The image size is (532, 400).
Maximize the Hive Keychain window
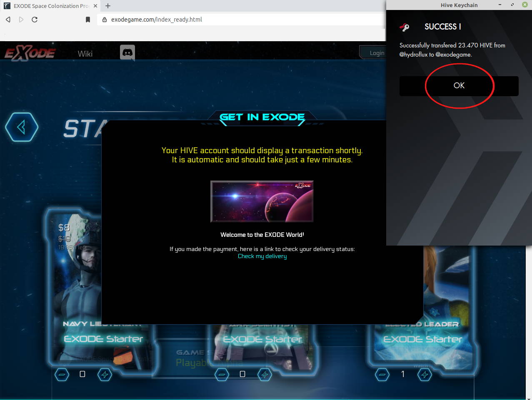coord(512,5)
